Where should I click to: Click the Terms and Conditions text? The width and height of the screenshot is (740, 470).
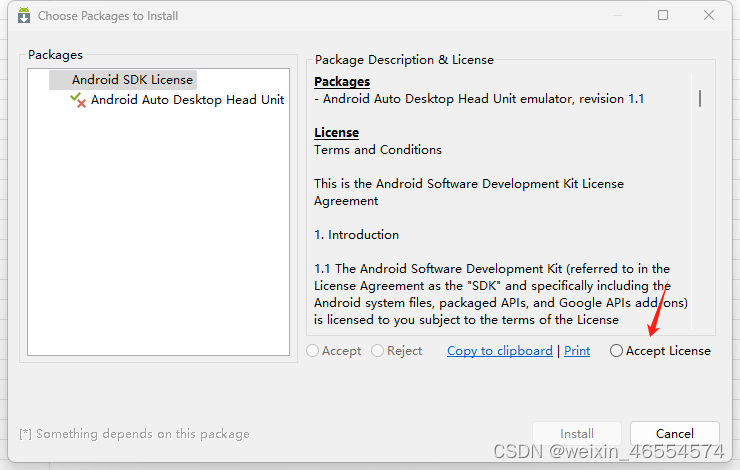[378, 150]
